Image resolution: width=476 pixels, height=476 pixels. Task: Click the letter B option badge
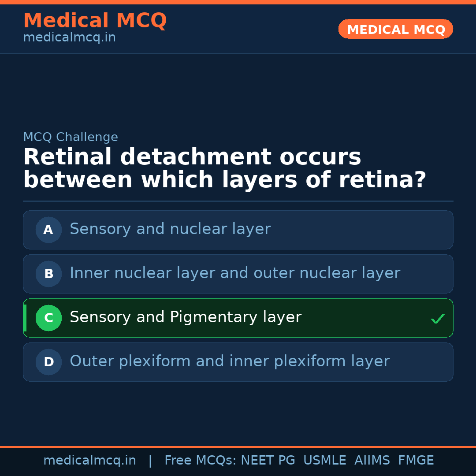(x=48, y=274)
